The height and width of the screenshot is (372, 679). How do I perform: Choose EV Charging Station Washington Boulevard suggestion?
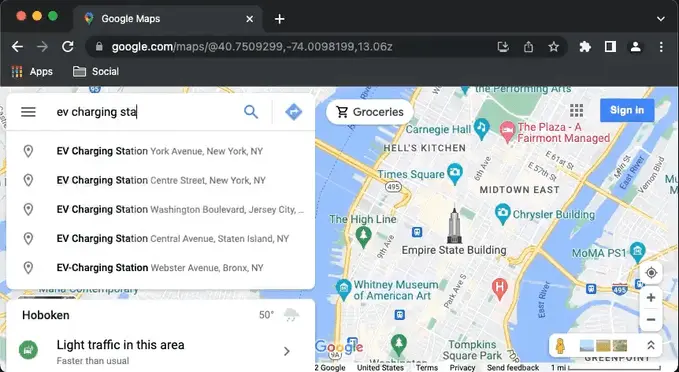pos(160,209)
